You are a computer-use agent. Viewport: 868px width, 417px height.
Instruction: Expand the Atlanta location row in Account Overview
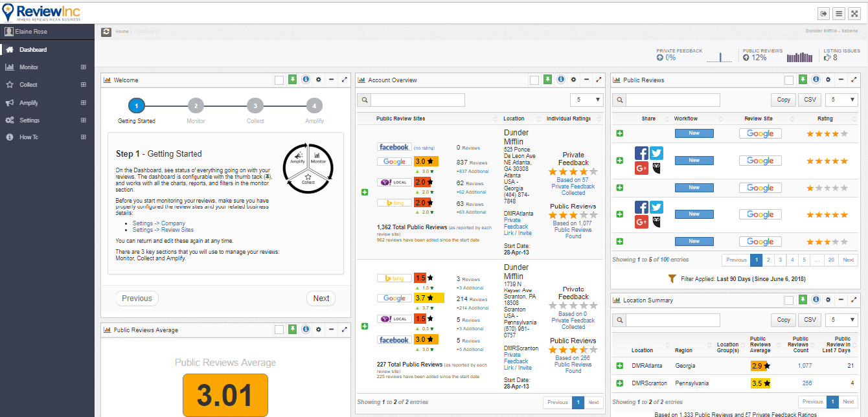coord(364,192)
